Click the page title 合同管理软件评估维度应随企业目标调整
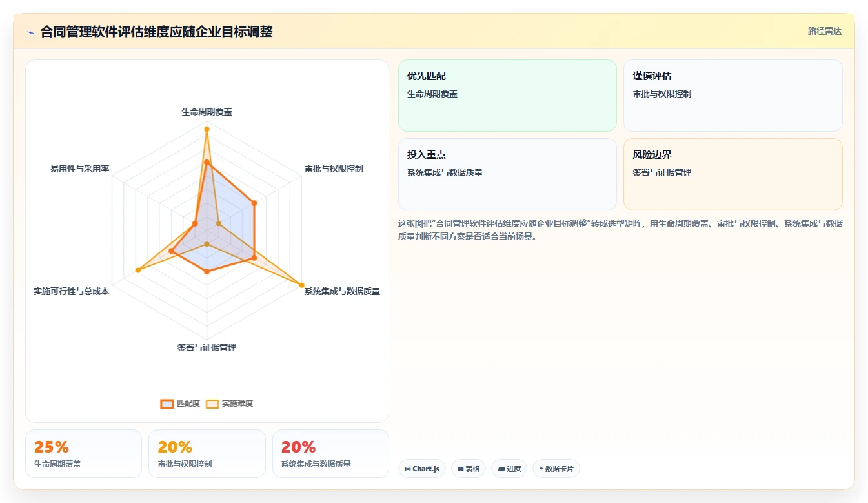The width and height of the screenshot is (868, 503). coord(156,32)
